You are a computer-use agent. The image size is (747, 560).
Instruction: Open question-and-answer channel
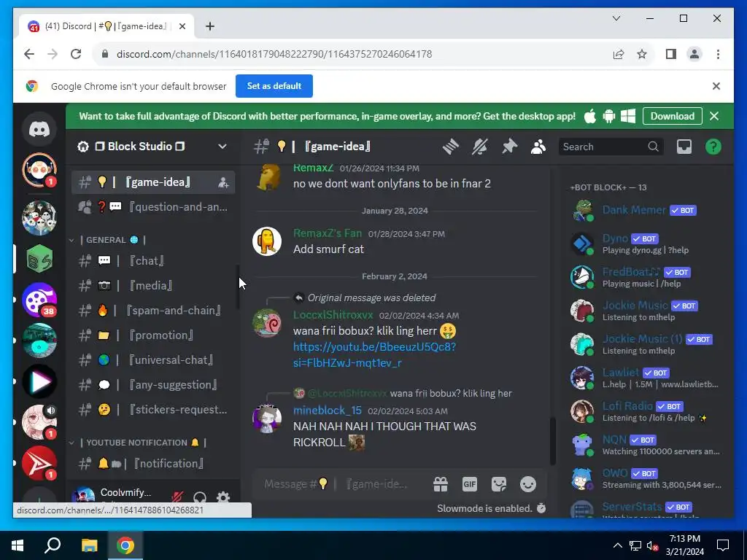pyautogui.click(x=153, y=207)
